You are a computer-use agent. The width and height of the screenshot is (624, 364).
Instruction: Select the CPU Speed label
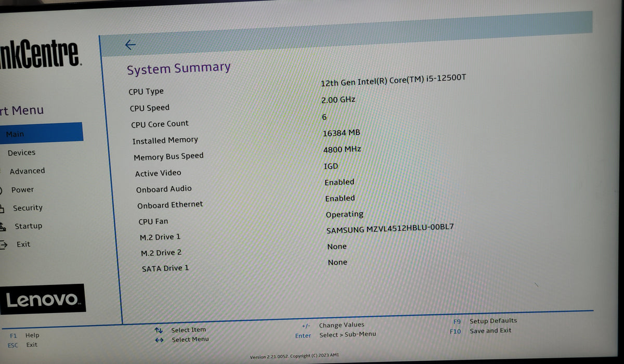coord(150,108)
